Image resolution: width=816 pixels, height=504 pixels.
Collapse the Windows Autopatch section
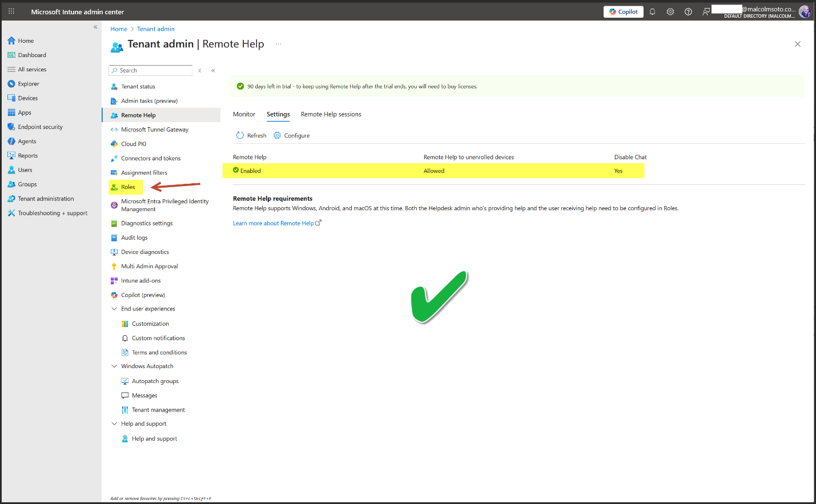(114, 366)
